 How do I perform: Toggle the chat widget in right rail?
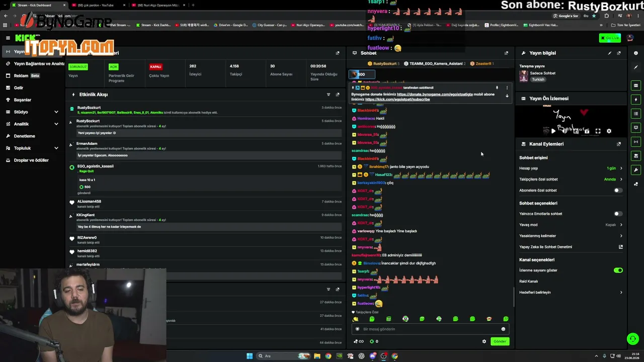[636, 128]
